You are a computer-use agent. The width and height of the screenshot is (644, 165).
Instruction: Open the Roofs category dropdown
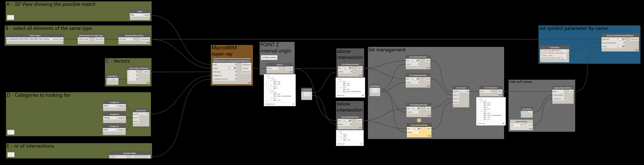tap(110, 130)
